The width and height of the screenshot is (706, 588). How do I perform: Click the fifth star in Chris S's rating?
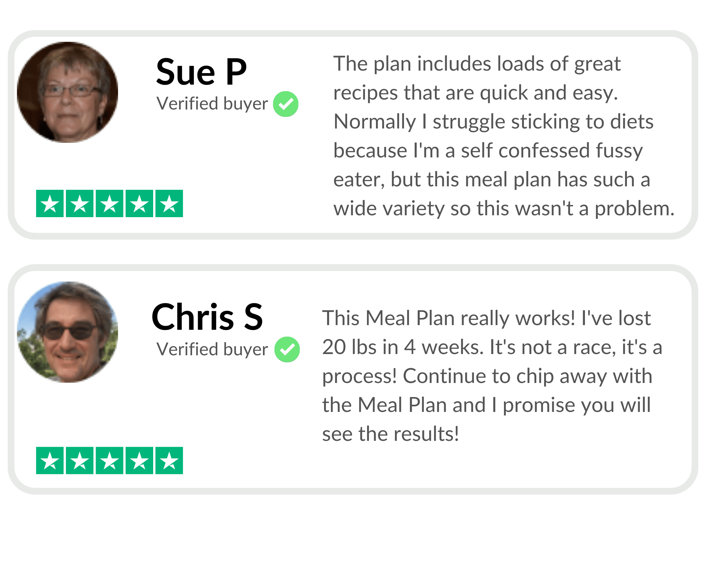pyautogui.click(x=169, y=460)
